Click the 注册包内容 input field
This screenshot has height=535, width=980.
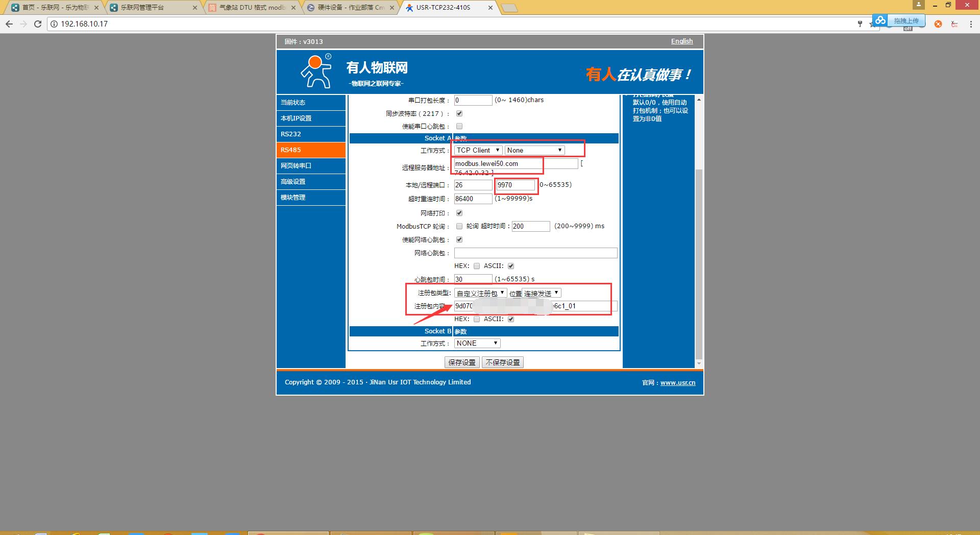click(536, 306)
